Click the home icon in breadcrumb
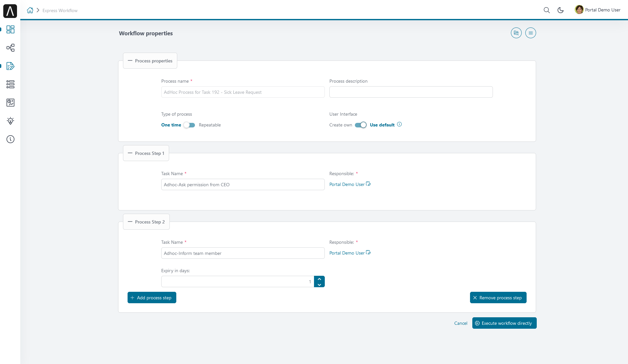The height and width of the screenshot is (364, 628). [x=30, y=10]
